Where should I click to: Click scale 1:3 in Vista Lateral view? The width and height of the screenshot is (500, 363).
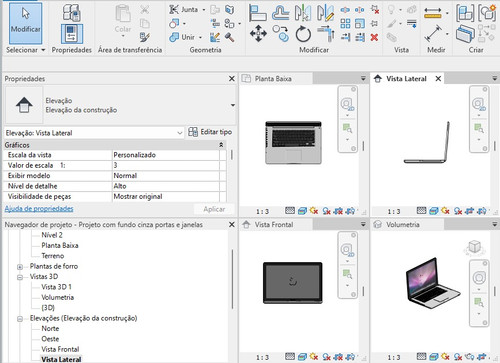click(394, 211)
